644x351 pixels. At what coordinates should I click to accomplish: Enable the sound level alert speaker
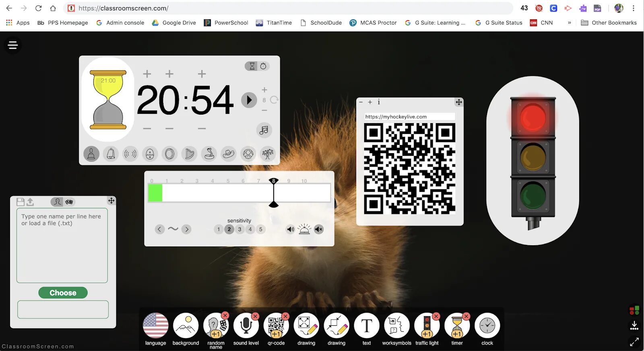point(290,229)
